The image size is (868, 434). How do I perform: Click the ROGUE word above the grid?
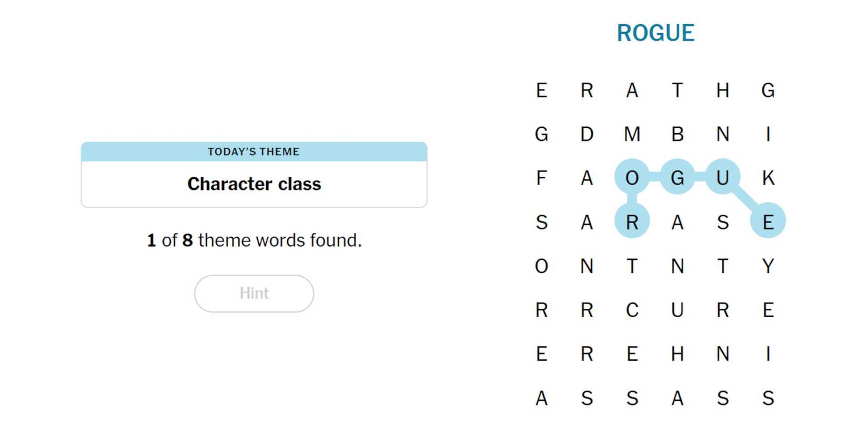tap(655, 33)
